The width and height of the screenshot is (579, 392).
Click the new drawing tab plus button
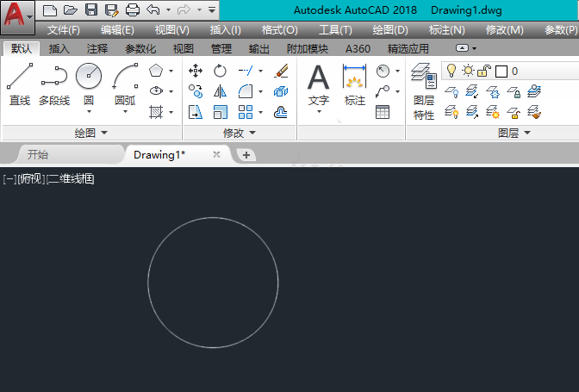click(246, 155)
